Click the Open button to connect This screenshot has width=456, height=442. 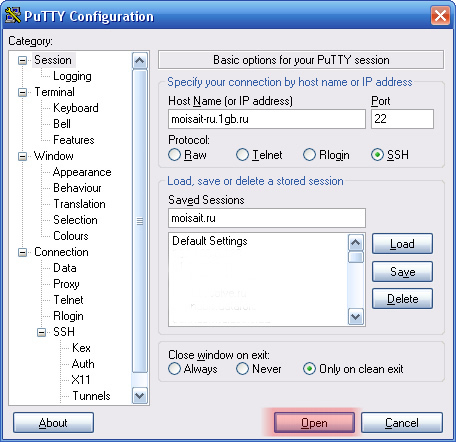314,423
